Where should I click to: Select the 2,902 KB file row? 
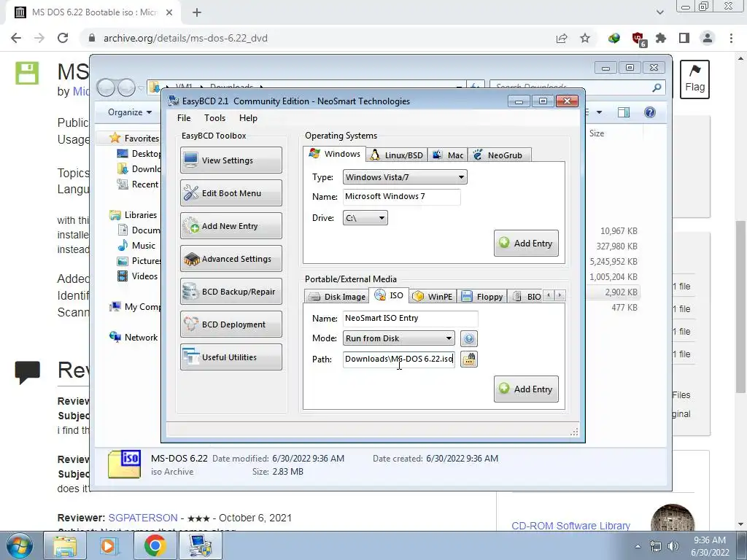pyautogui.click(x=612, y=292)
